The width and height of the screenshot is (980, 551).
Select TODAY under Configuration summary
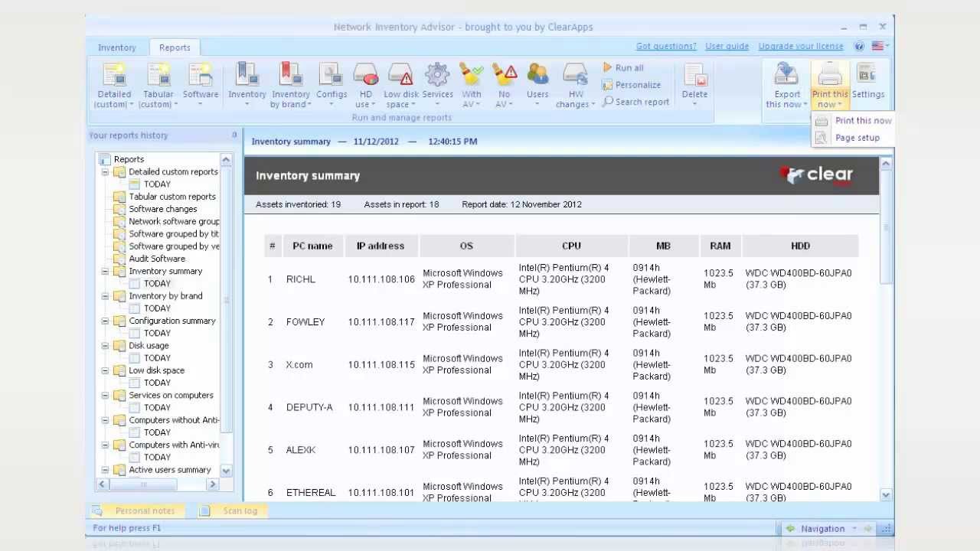click(x=157, y=334)
